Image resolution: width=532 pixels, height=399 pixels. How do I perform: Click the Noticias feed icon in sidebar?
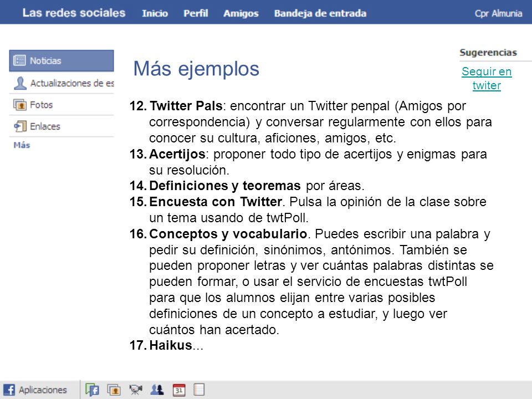tap(19, 60)
